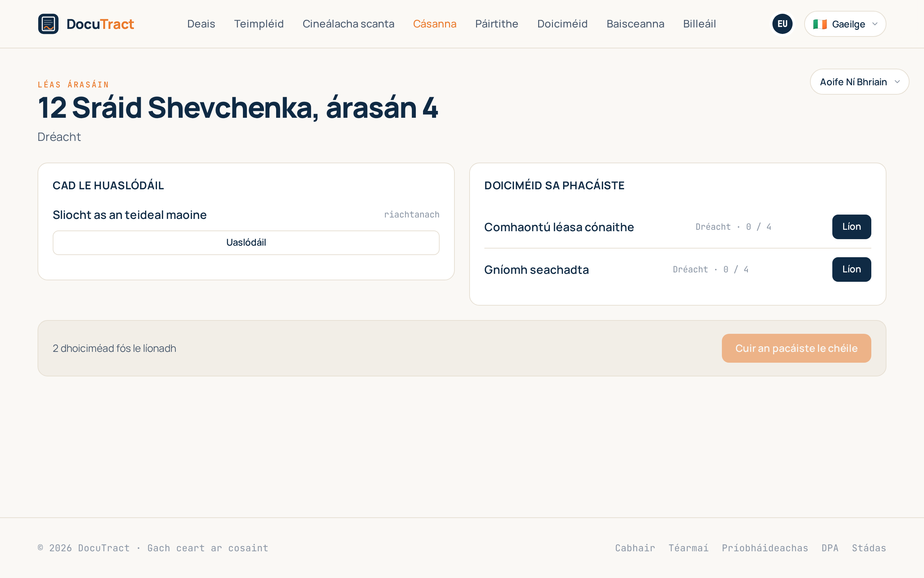This screenshot has height=578, width=924.
Task: Click the CAD LE HUASLÓDÁIL card heading
Action: (x=108, y=185)
